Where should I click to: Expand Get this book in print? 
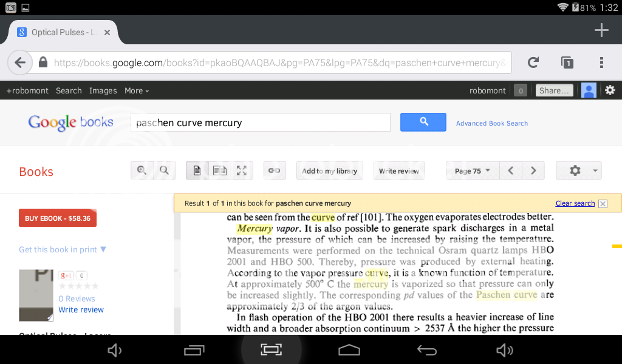63,249
